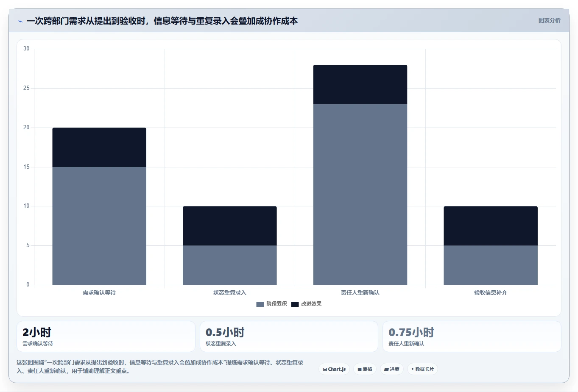Click the grey 阶段累积 bar of 需求确认等待
The image size is (578, 392).
point(99,226)
